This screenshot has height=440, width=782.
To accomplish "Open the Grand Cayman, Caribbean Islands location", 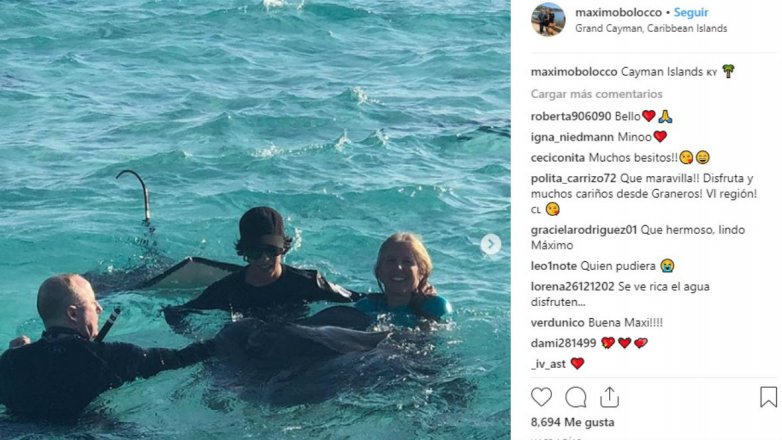I will click(651, 28).
